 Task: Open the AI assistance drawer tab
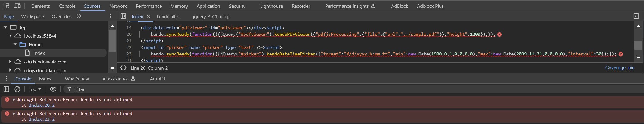point(119,79)
